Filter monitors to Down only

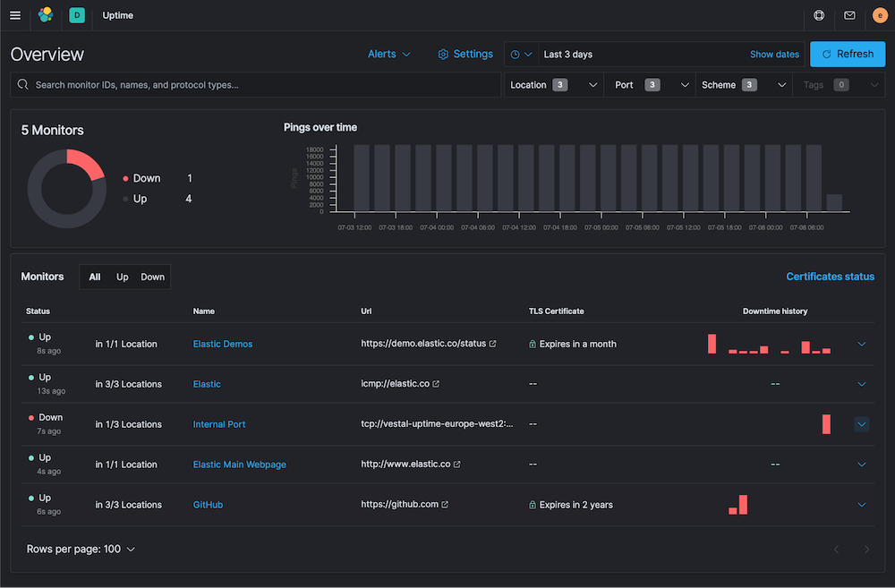pos(152,277)
